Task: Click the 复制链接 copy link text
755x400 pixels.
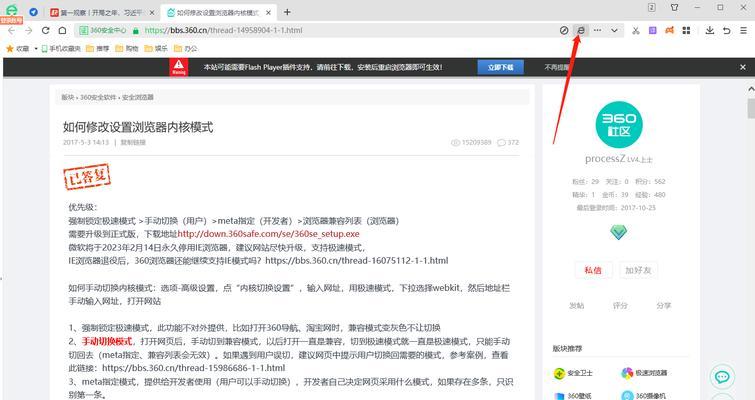Action: pyautogui.click(x=133, y=142)
